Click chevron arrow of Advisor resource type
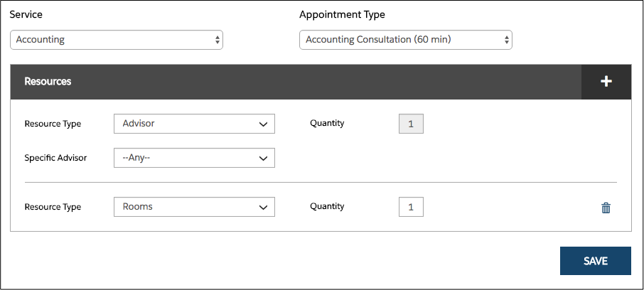Screen dimensions: 644x290 click(x=263, y=124)
